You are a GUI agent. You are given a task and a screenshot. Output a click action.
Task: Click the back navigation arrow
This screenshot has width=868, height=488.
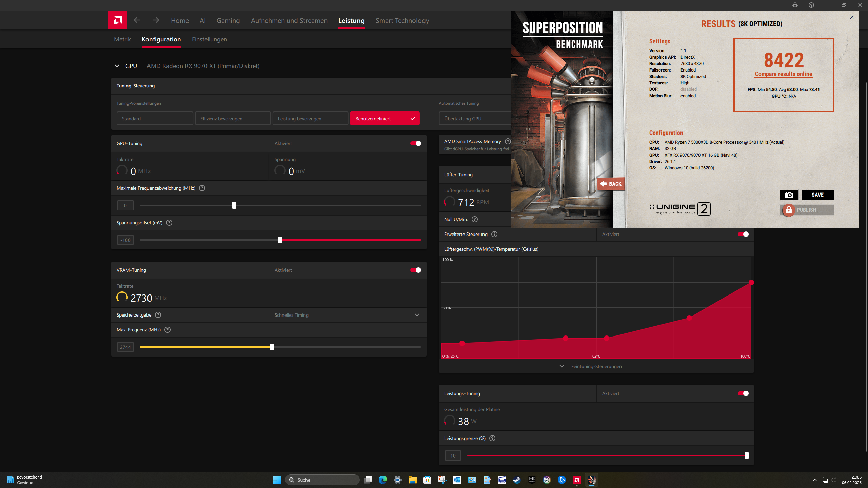(x=137, y=20)
